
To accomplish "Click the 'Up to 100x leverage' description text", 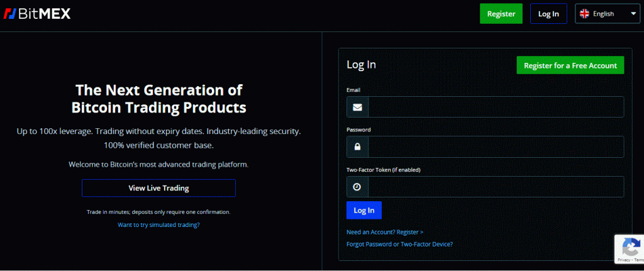I will (158, 139).
